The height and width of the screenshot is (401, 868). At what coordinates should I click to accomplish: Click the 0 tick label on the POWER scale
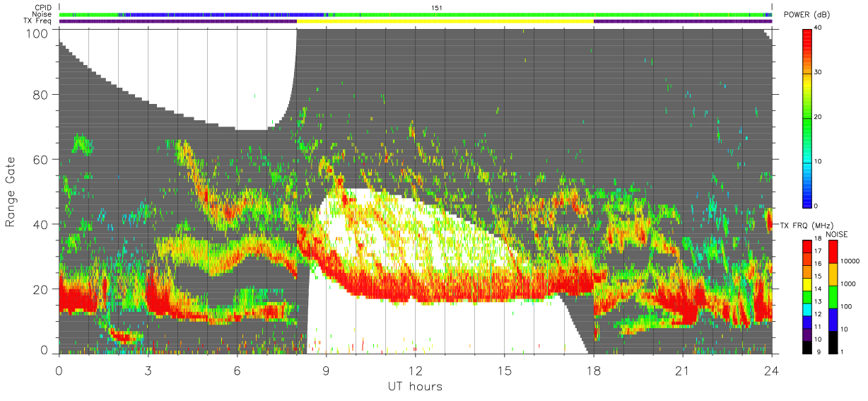click(x=816, y=206)
